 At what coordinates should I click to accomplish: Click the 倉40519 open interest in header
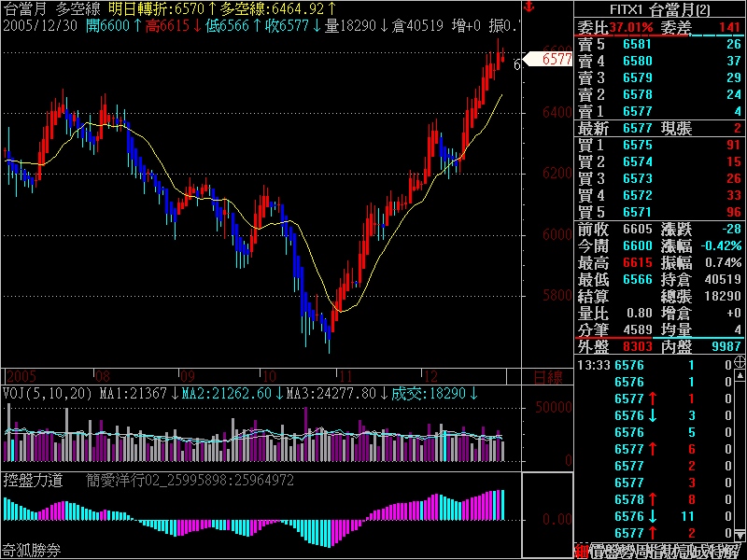coord(417,26)
